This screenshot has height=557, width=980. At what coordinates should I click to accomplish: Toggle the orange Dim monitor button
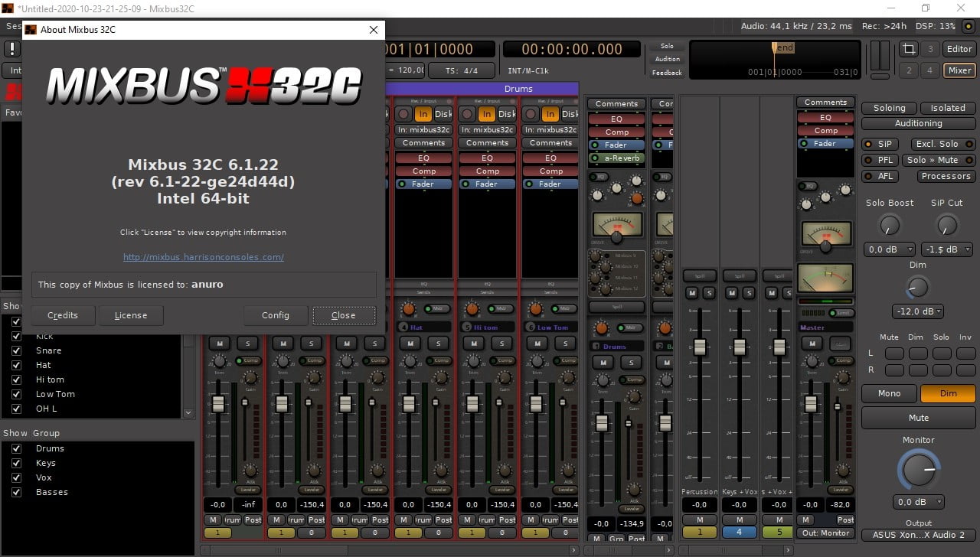pos(948,393)
